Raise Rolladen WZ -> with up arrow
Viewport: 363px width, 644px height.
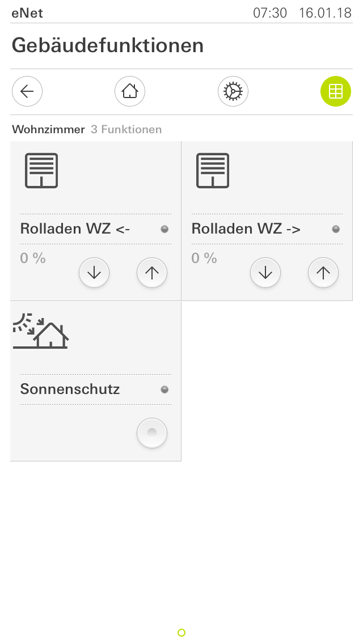click(x=323, y=273)
